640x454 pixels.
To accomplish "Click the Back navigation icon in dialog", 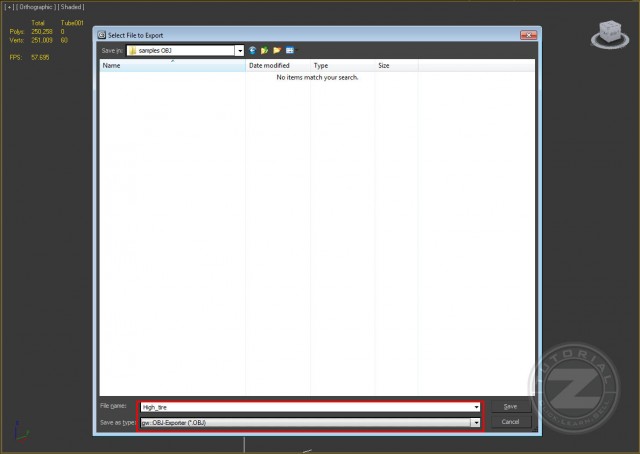I will [x=252, y=49].
